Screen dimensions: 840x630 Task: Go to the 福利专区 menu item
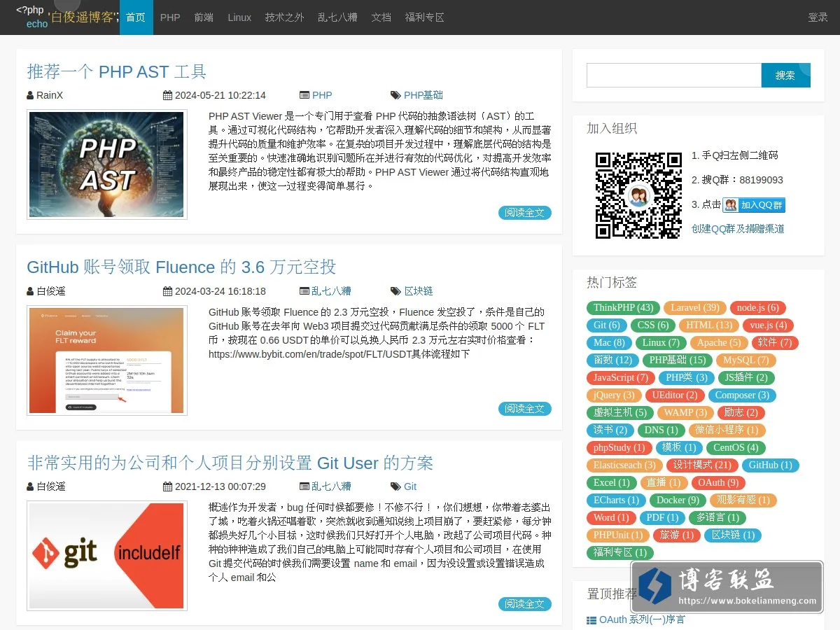tap(425, 17)
